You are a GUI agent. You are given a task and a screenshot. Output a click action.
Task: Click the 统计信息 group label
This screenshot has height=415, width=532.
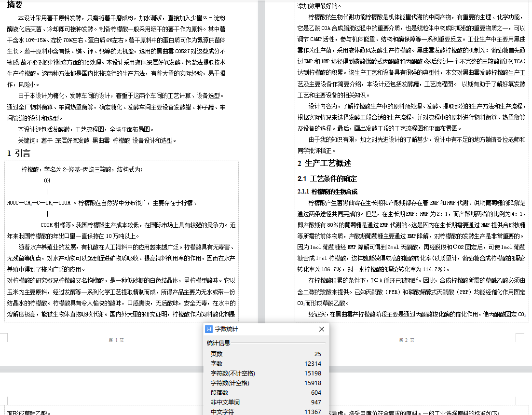[x=218, y=343]
